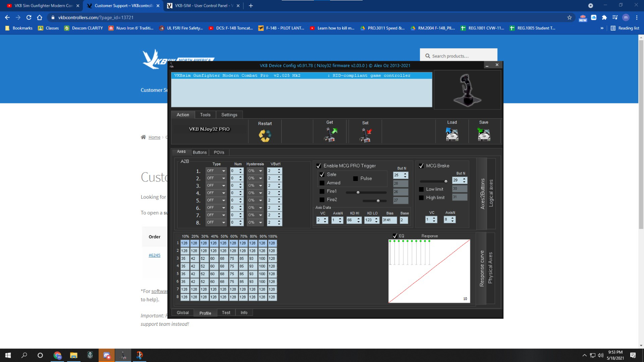Click the Save profile disk icon
The image size is (644, 362).
pyautogui.click(x=483, y=134)
